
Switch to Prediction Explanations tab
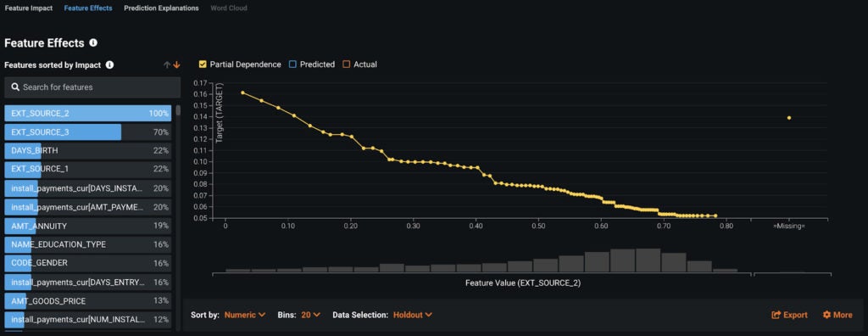point(161,8)
